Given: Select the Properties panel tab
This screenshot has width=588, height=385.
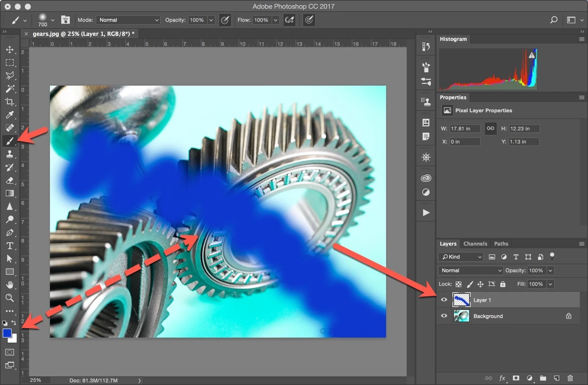Looking at the screenshot, I should tap(453, 98).
